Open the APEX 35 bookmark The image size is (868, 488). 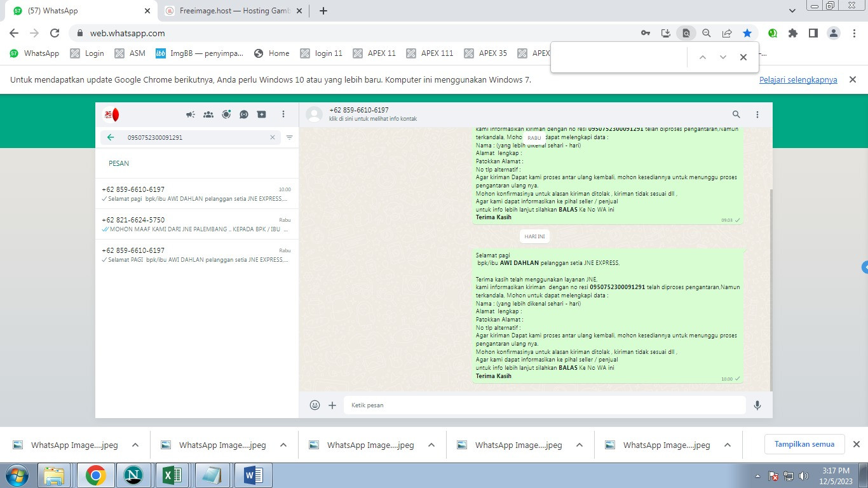point(485,53)
